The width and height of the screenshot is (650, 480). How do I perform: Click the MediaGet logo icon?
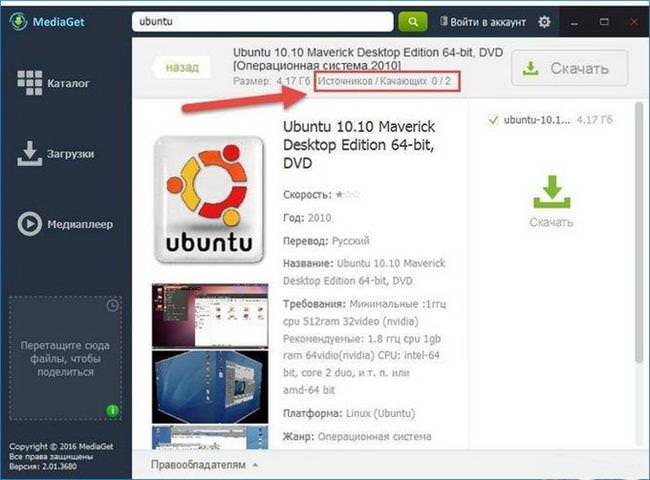[x=18, y=21]
